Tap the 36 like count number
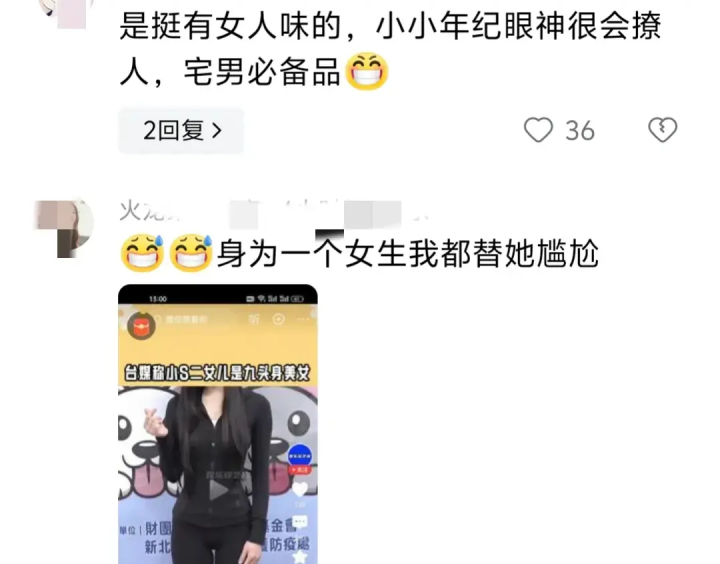This screenshot has height=564, width=720. 580,131
